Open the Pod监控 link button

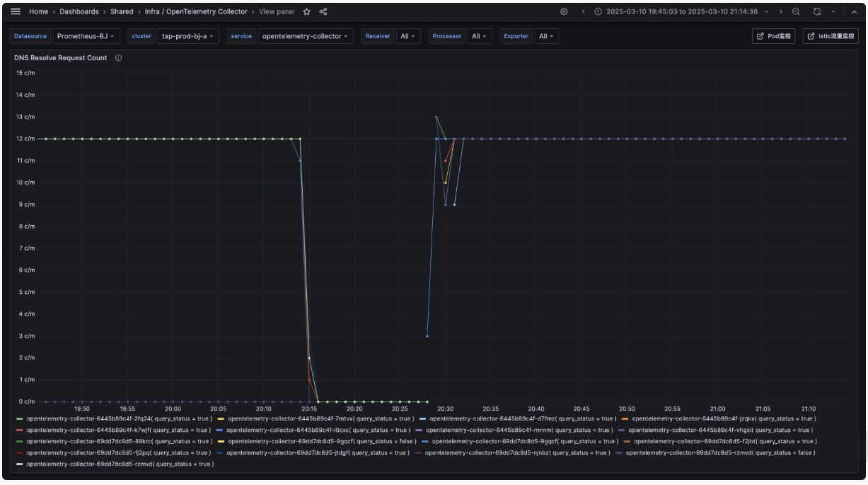774,36
